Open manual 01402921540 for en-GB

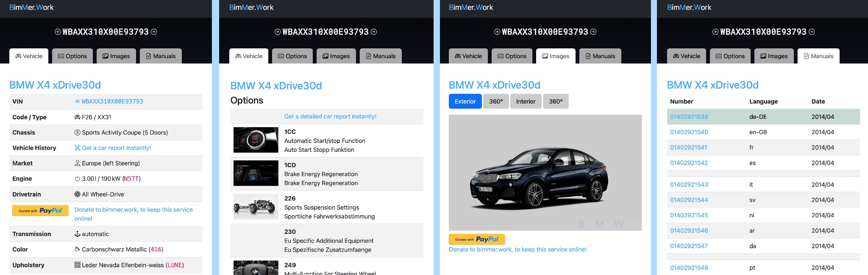689,132
